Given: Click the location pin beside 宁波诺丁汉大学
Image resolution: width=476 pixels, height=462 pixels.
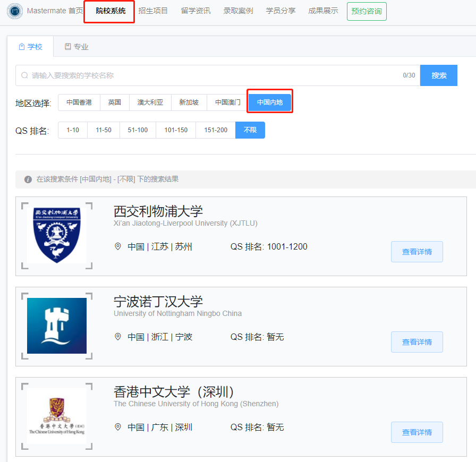Looking at the screenshot, I should pos(118,337).
